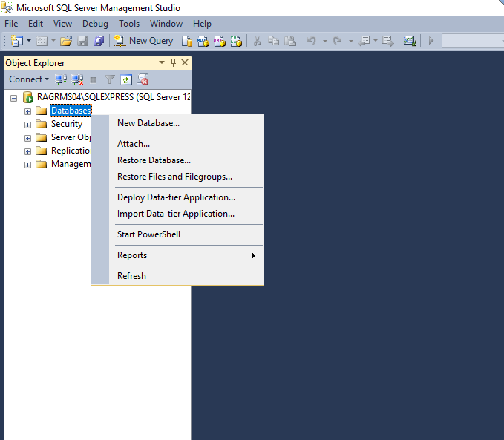Open the Debug menu
Viewport: 504px width, 440px height.
point(95,24)
